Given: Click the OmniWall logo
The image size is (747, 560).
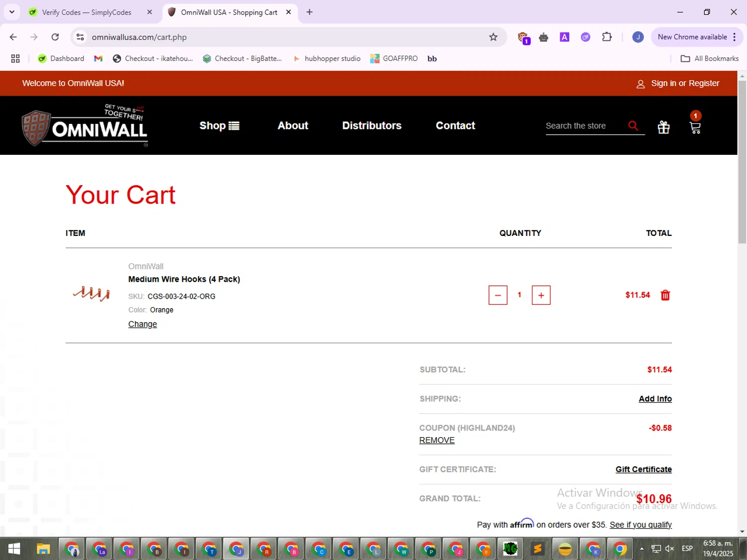Looking at the screenshot, I should point(85,125).
